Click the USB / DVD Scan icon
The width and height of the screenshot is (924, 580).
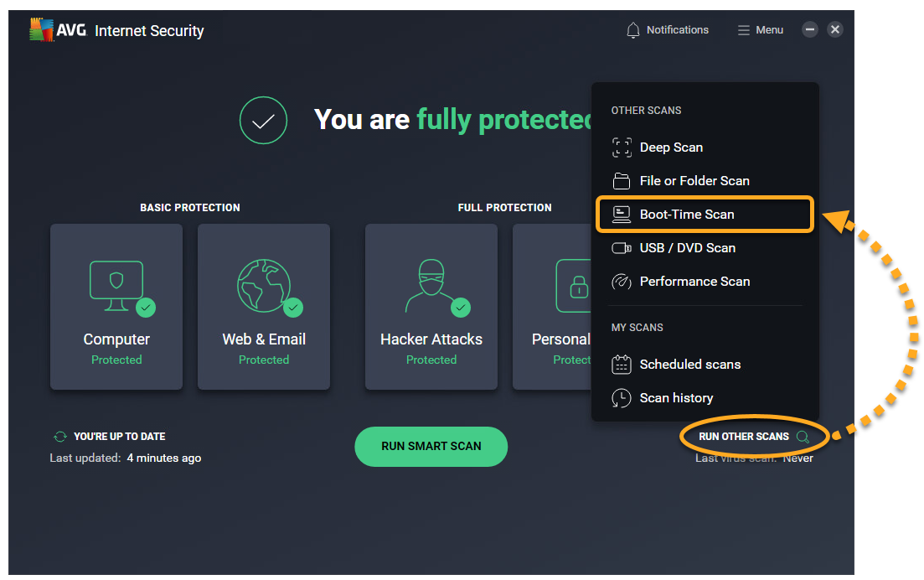(622, 248)
